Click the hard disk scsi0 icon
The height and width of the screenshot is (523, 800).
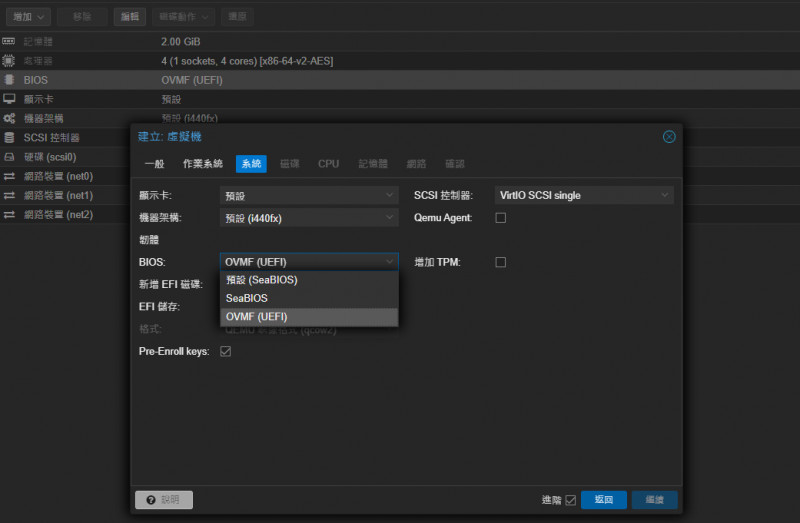[9, 157]
